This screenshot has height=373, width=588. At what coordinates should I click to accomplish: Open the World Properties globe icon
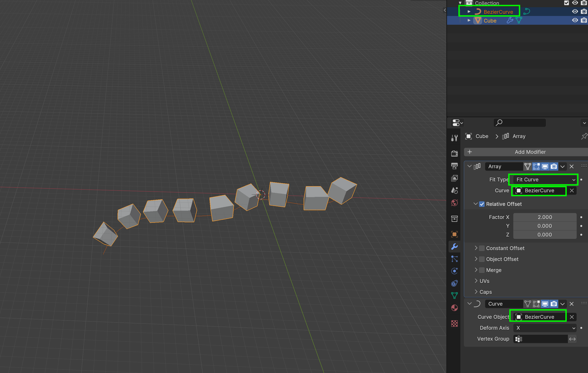click(454, 202)
